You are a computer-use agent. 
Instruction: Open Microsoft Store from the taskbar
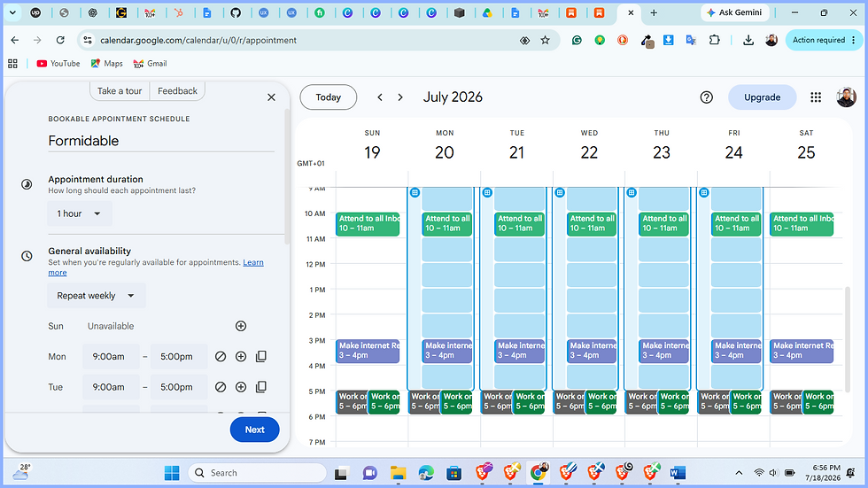(x=453, y=473)
